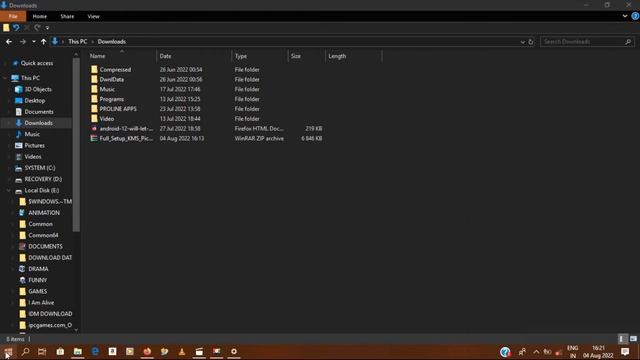Screen dimensions: 640x360
Task: Open recent locations dropdown arrow
Action: pyautogui.click(x=33, y=42)
